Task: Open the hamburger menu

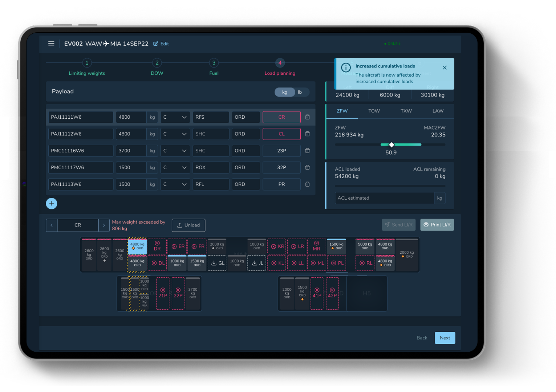Action: pyautogui.click(x=51, y=44)
